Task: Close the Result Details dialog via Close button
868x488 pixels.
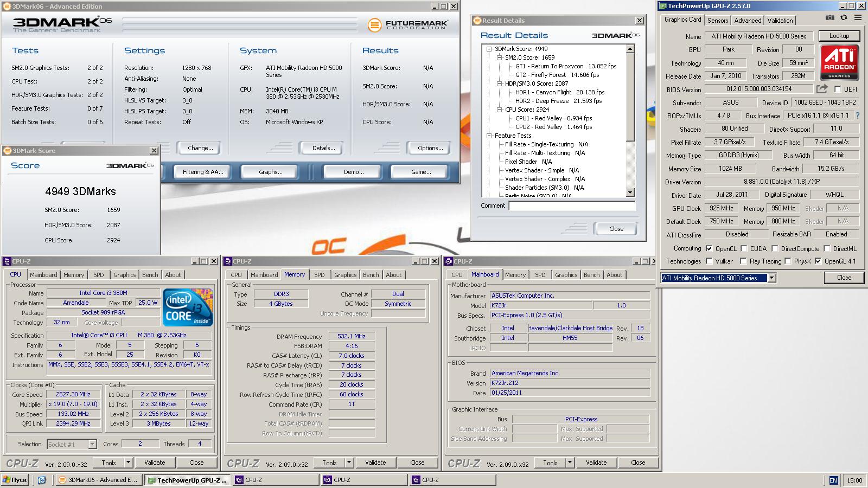Action: click(616, 229)
